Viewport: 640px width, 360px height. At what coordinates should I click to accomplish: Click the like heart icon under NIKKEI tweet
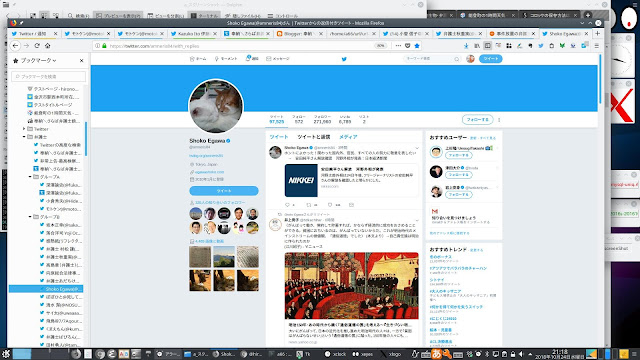[330, 205]
